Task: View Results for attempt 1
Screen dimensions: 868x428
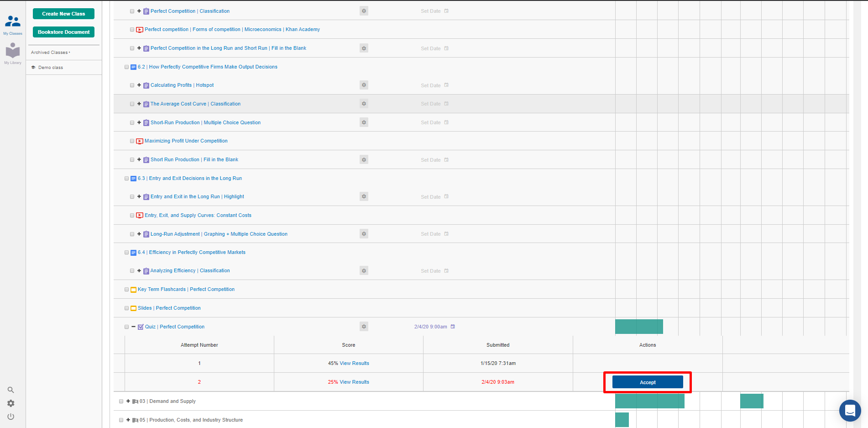Action: coord(354,364)
